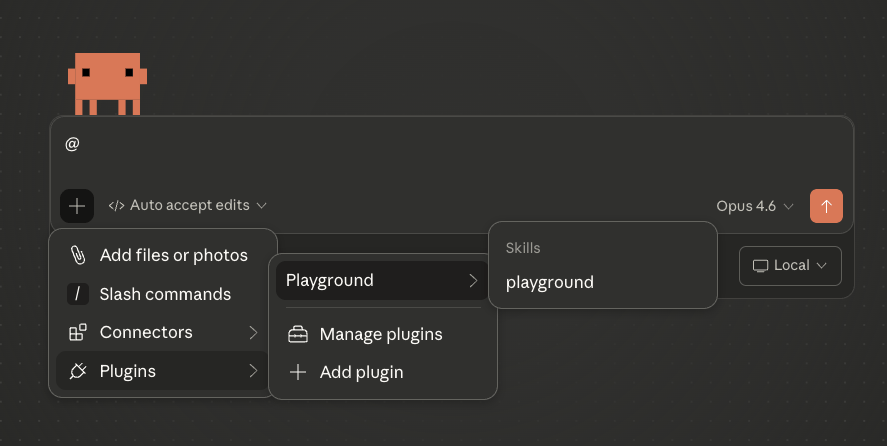Click the Plugins plug icon
This screenshot has height=446, width=887.
77,371
